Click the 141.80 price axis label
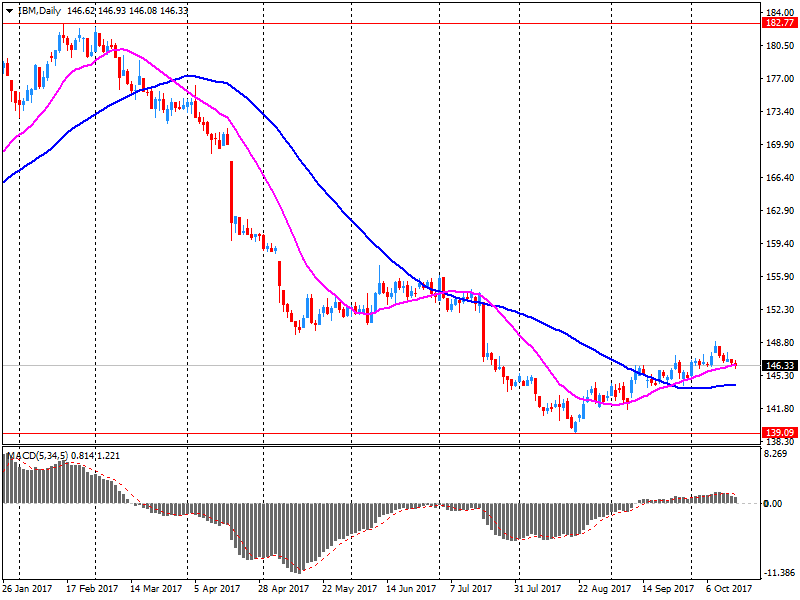800x600 pixels. 780,408
